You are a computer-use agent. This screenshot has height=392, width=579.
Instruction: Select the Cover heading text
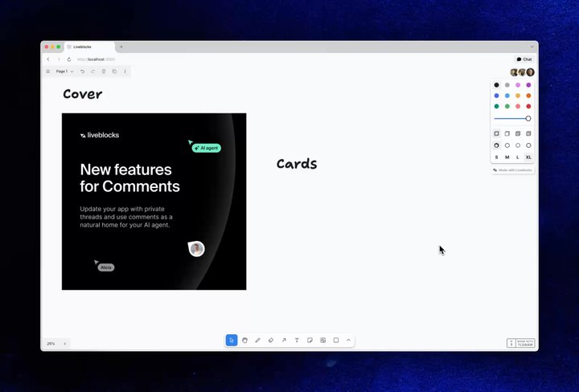pyautogui.click(x=83, y=95)
